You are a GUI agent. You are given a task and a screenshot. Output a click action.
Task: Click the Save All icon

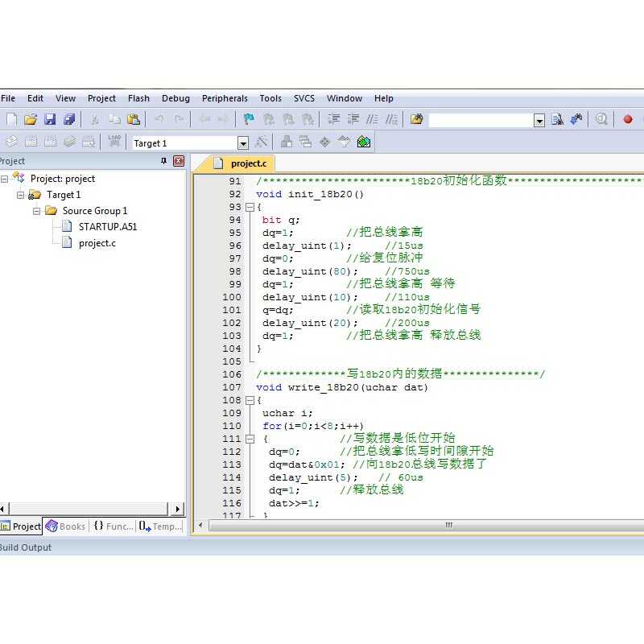pos(69,119)
